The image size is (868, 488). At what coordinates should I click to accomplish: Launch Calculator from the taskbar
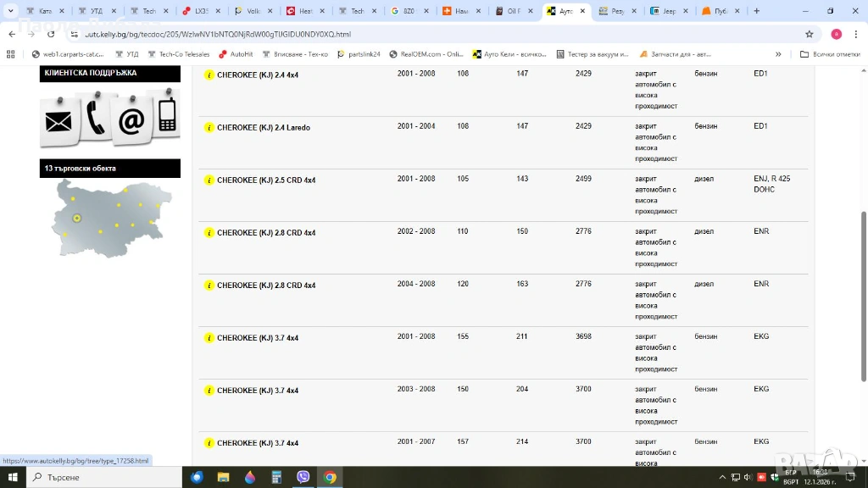tap(276, 477)
